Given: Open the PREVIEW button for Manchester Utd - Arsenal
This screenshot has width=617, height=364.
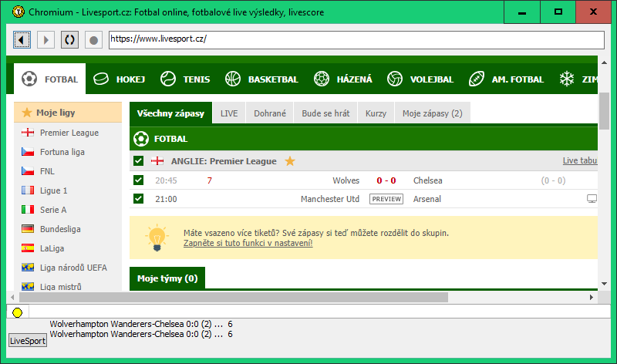Looking at the screenshot, I should pyautogui.click(x=386, y=199).
